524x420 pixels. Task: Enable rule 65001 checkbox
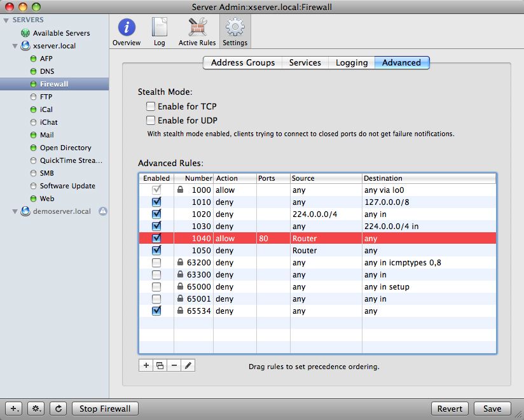(x=156, y=298)
